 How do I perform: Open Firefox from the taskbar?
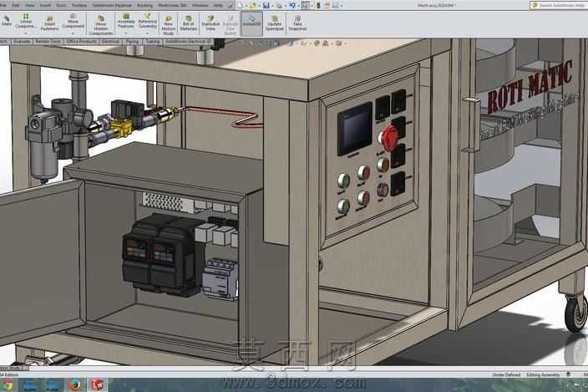point(75,384)
